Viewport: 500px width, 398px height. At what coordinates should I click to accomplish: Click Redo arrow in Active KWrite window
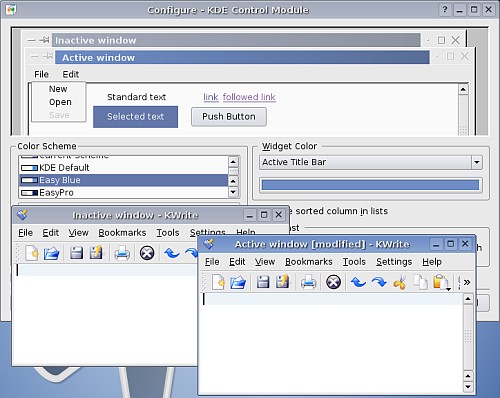pyautogui.click(x=379, y=282)
